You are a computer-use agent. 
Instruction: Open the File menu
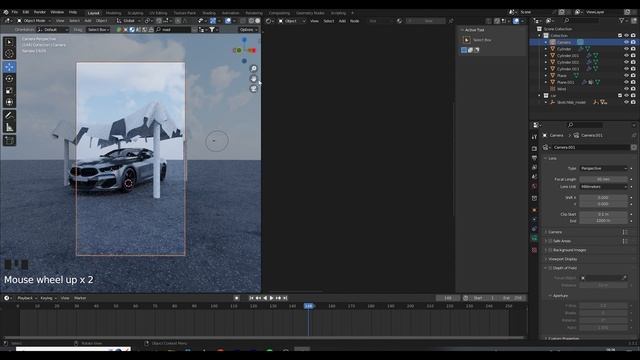(15, 12)
